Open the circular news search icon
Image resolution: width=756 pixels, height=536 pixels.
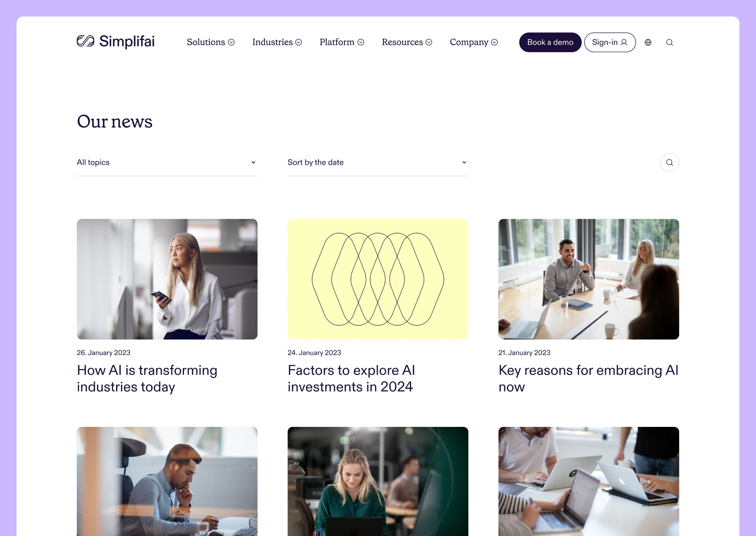click(x=669, y=162)
